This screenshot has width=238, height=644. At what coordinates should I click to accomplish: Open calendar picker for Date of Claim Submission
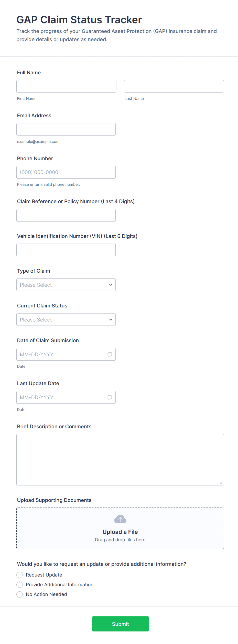(110, 354)
